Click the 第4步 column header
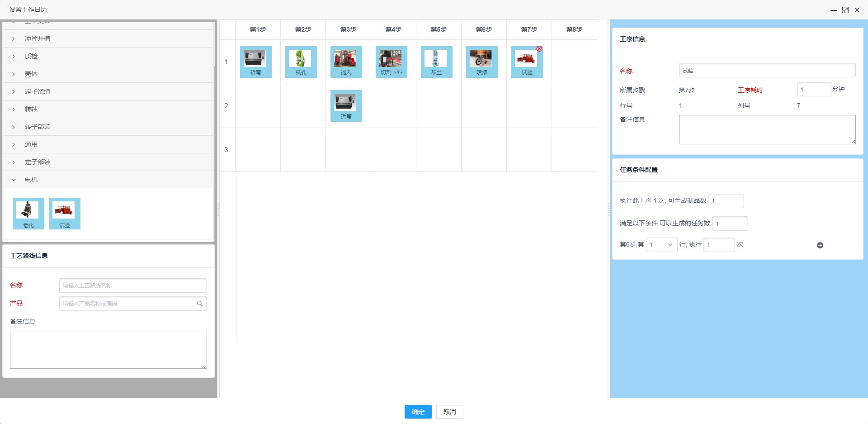The image size is (868, 424). (393, 29)
